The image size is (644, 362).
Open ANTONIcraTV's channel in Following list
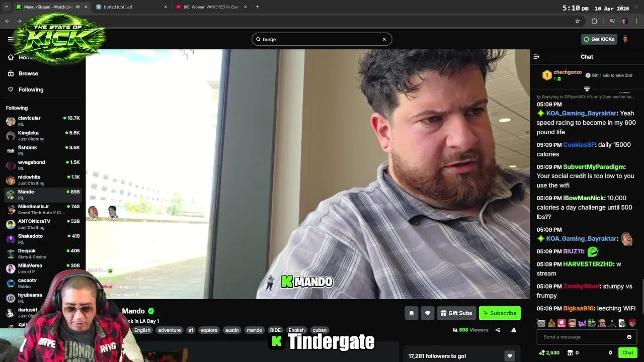point(43,224)
